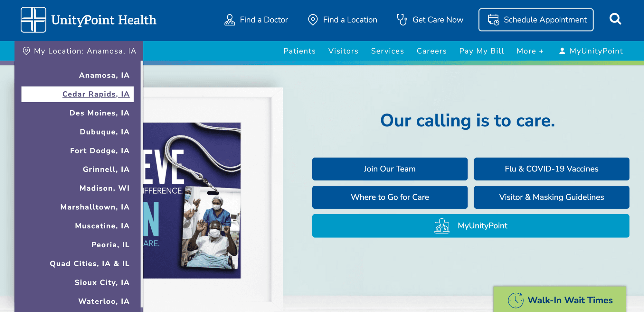The width and height of the screenshot is (644, 312).
Task: Open the Patients menu item
Action: pyautogui.click(x=299, y=51)
